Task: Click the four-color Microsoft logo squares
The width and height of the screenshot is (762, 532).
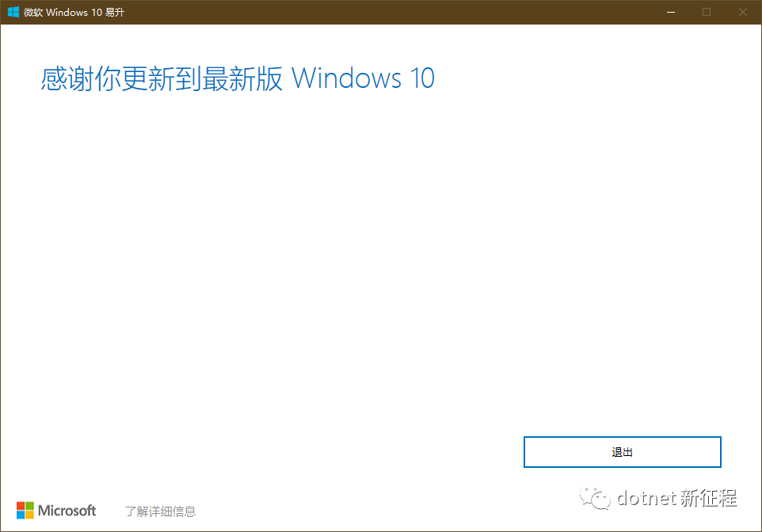Action: click(25, 511)
